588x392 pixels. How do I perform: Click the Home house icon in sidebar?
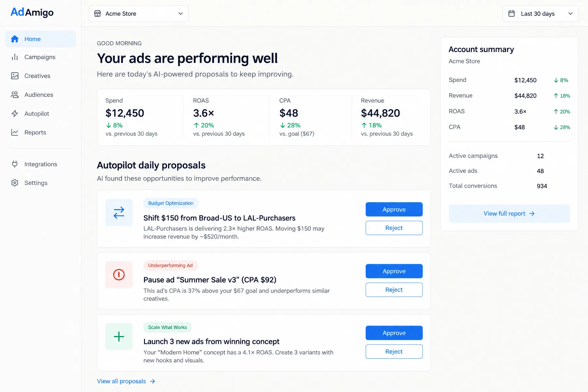[15, 39]
